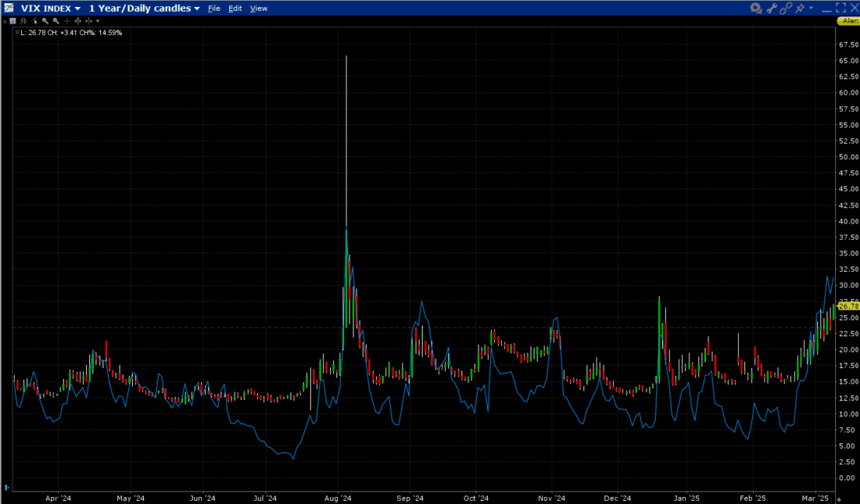Screen dimensions: 860x504
Task: Click the 15.00 price axis label
Action: click(848, 381)
